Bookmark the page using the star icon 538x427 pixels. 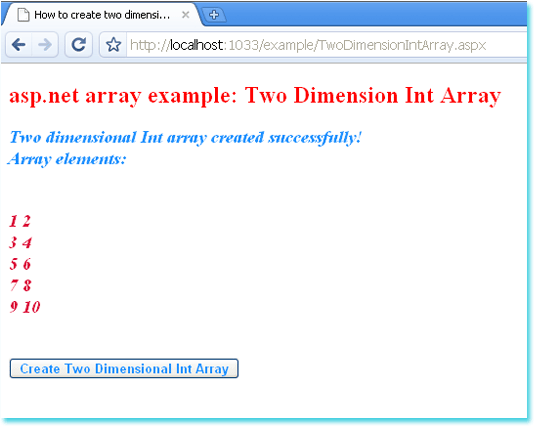(113, 45)
